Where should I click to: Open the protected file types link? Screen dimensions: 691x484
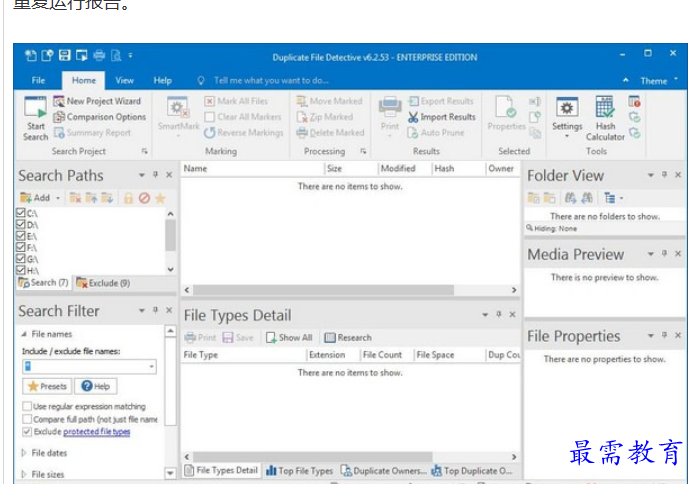[97, 432]
